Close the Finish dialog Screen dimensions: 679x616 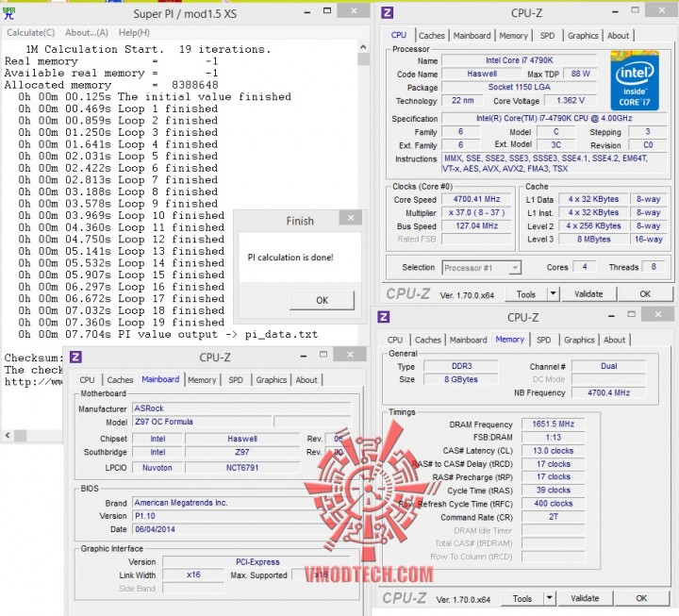[351, 218]
